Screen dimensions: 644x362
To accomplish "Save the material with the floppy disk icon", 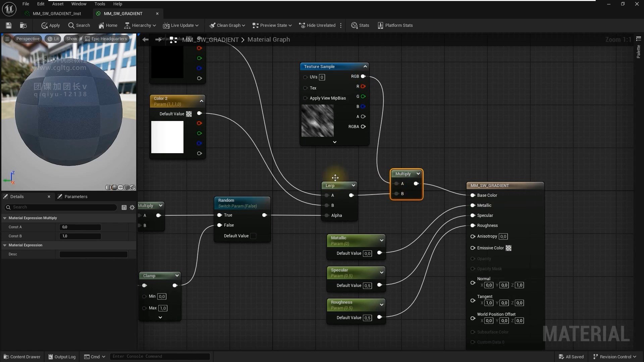I will [9, 25].
